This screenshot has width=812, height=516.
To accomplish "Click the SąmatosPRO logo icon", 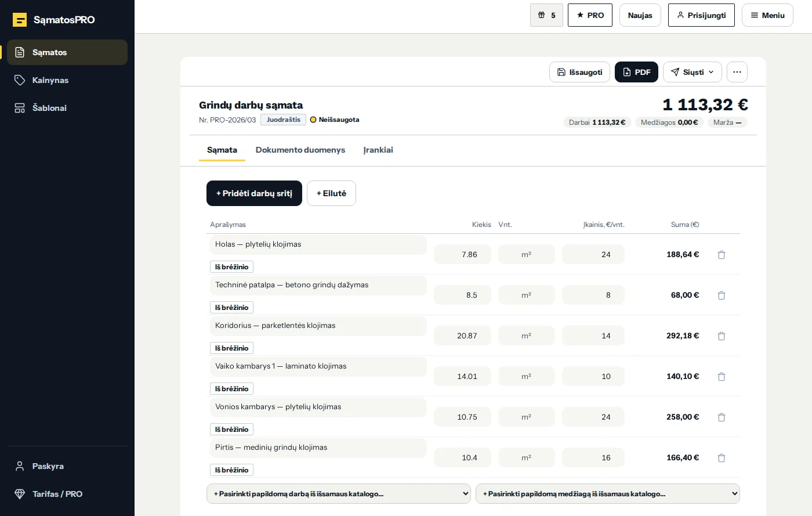I will [20, 20].
